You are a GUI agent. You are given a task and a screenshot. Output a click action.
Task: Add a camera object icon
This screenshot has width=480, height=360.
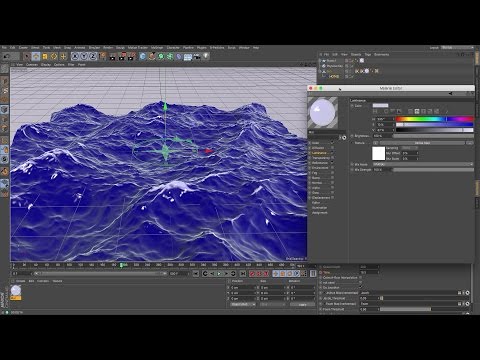tap(197, 57)
